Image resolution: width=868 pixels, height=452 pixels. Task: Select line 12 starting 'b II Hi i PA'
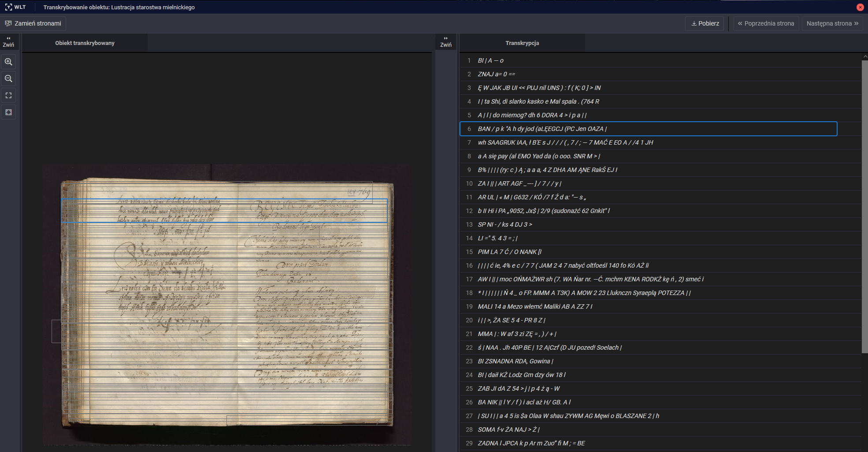tap(660, 211)
